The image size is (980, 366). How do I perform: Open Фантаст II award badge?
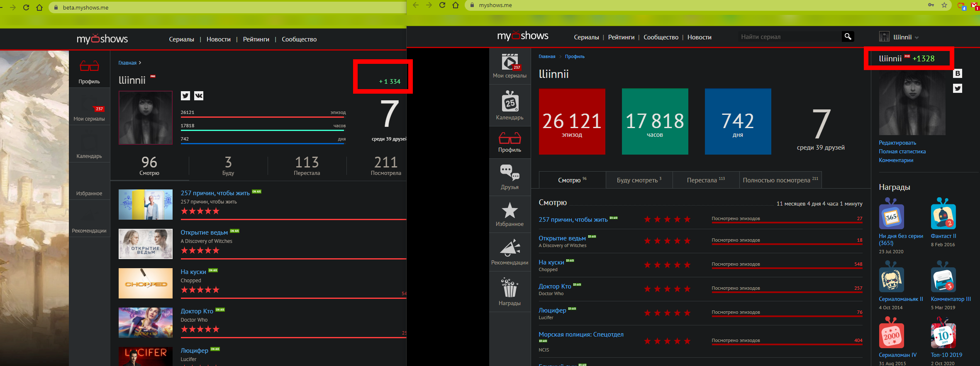tap(943, 214)
